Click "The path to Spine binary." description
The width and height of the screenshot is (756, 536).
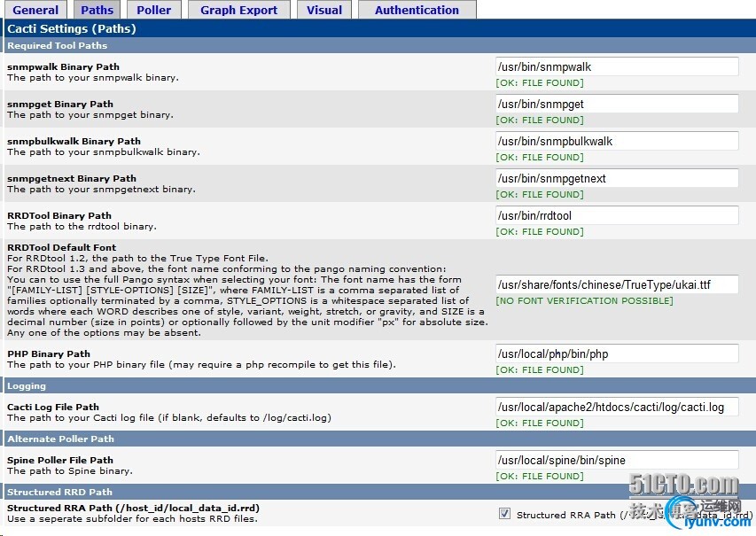(70, 470)
